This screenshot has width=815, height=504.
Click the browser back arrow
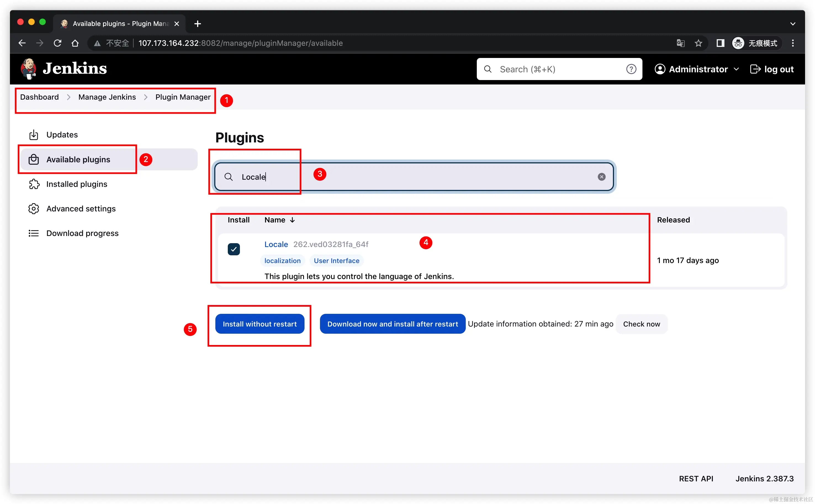pos(22,43)
